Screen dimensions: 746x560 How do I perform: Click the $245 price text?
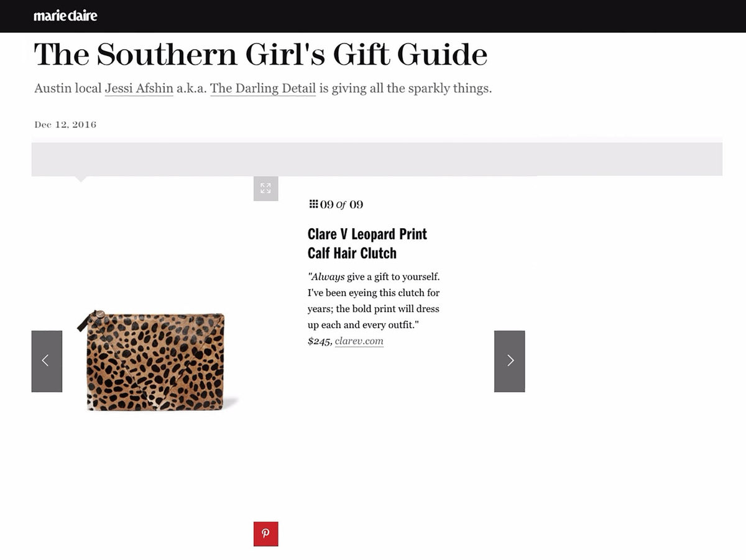coord(320,341)
